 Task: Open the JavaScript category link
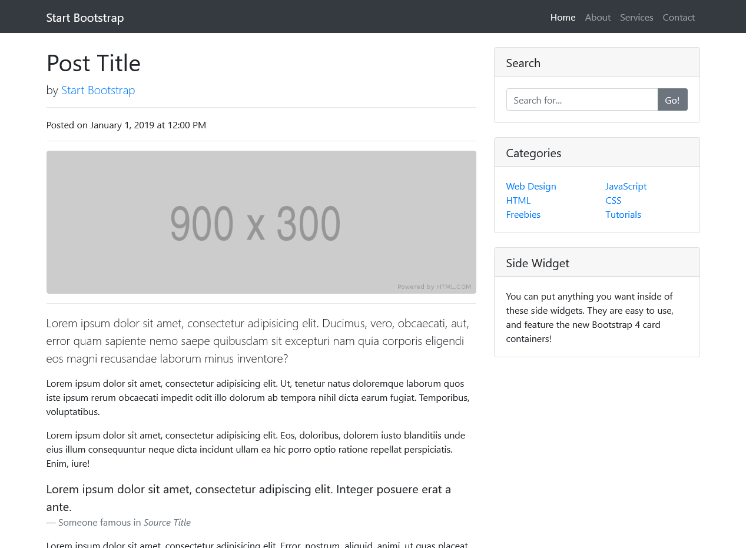(x=625, y=186)
